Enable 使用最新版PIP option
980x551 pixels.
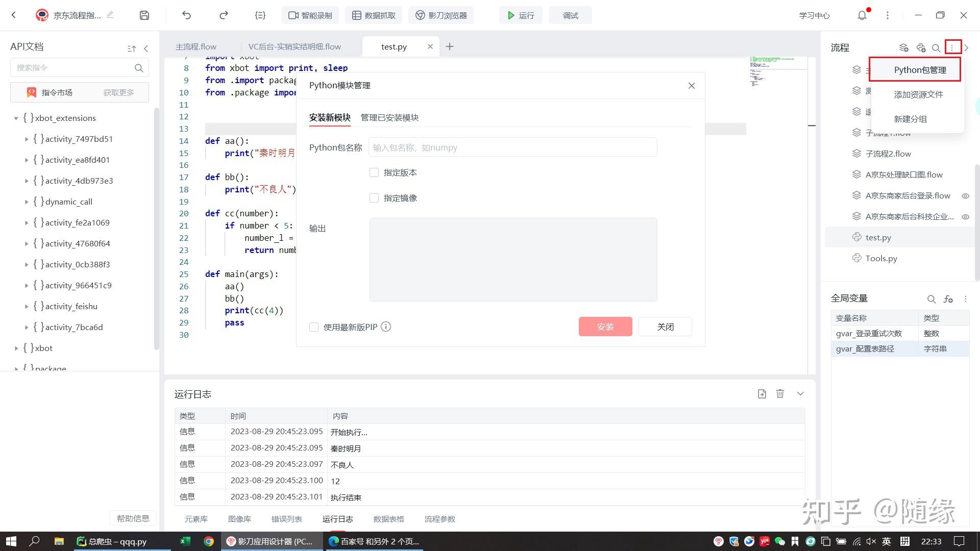313,327
